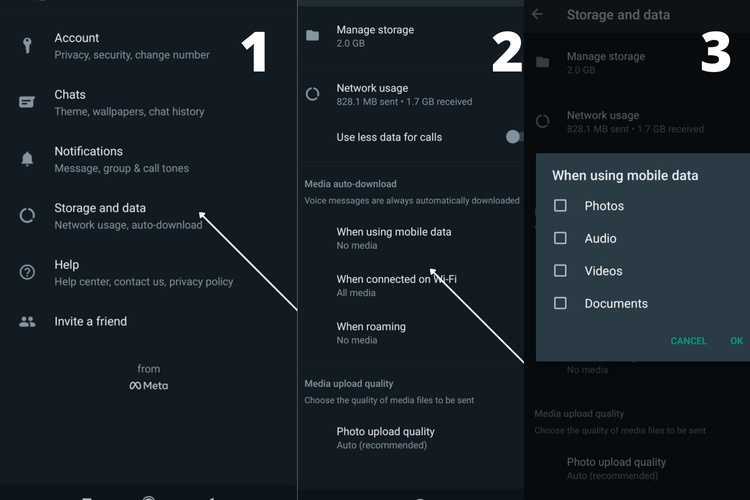Open When roaming media setting

[411, 333]
